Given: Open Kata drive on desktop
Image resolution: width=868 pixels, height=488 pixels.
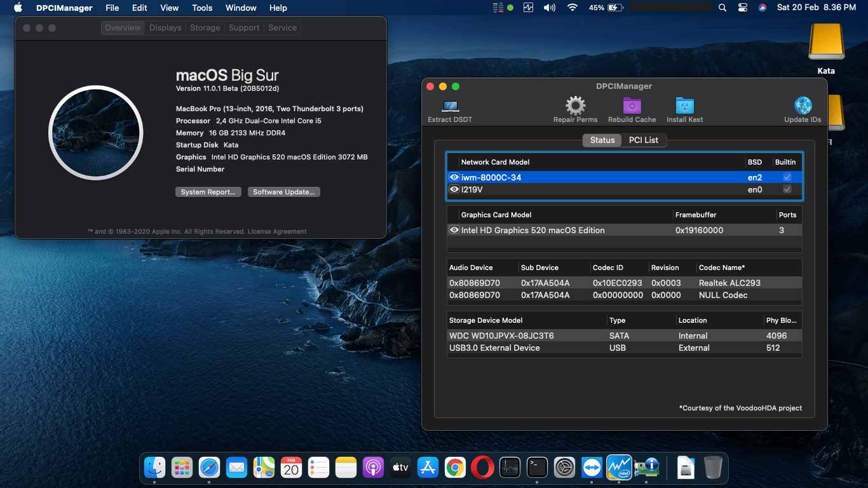Looking at the screenshot, I should [826, 50].
